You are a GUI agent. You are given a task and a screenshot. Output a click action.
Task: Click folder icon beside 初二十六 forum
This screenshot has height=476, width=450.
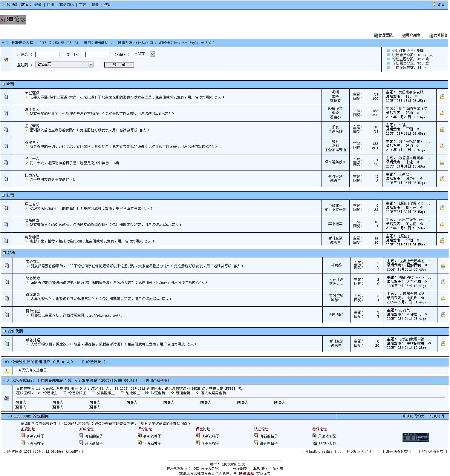click(x=6, y=162)
